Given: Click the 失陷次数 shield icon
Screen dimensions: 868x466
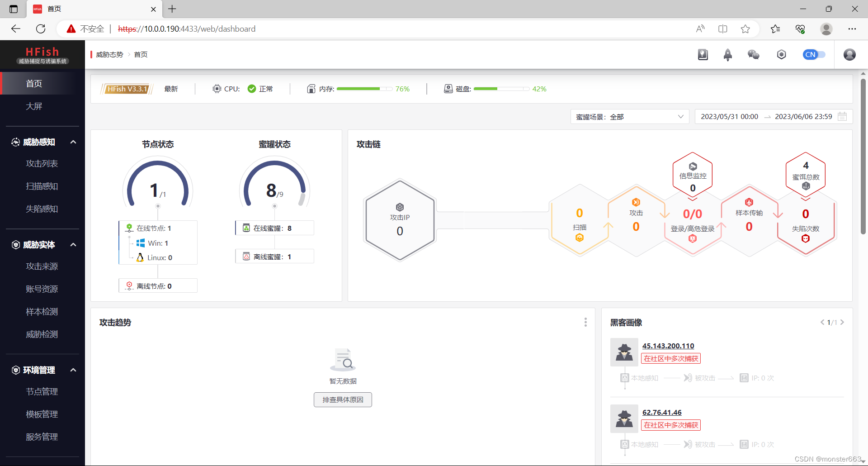Looking at the screenshot, I should click(806, 238).
